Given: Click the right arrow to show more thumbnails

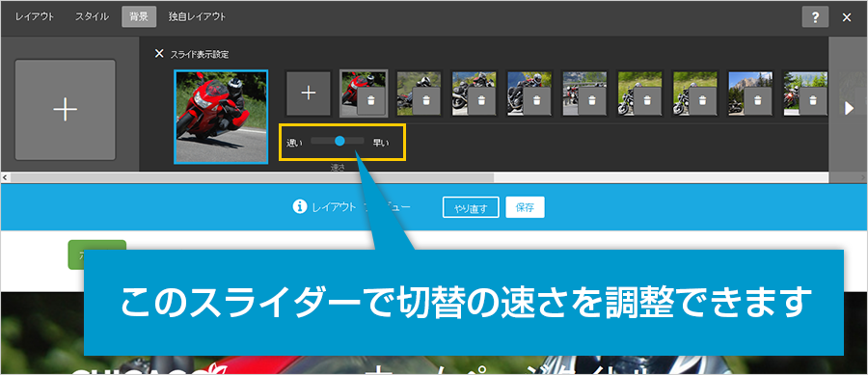Looking at the screenshot, I should coord(849,108).
